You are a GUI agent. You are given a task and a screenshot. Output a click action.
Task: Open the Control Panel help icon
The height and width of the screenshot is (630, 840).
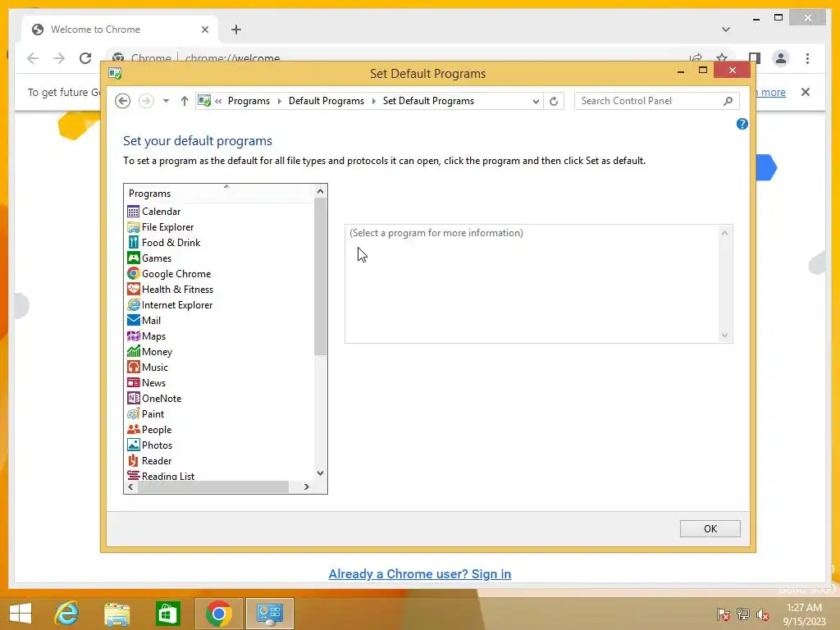742,125
